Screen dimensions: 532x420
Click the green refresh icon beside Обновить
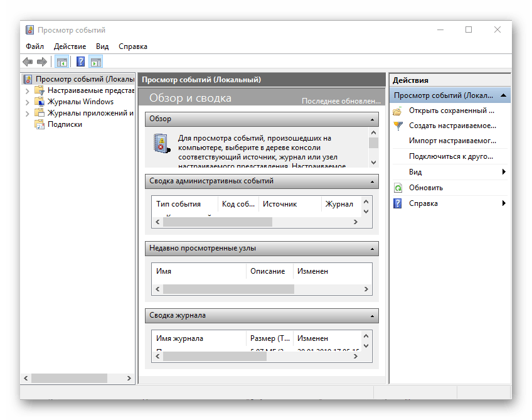tap(398, 188)
